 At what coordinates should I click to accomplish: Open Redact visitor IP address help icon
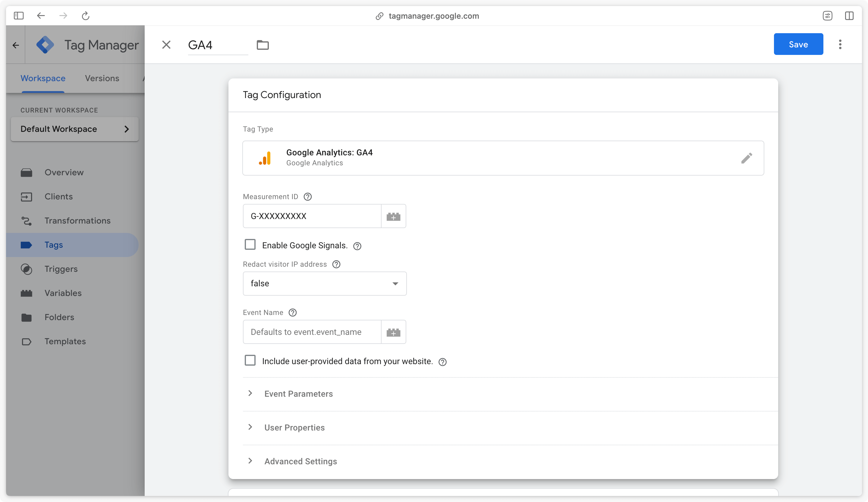(x=336, y=264)
